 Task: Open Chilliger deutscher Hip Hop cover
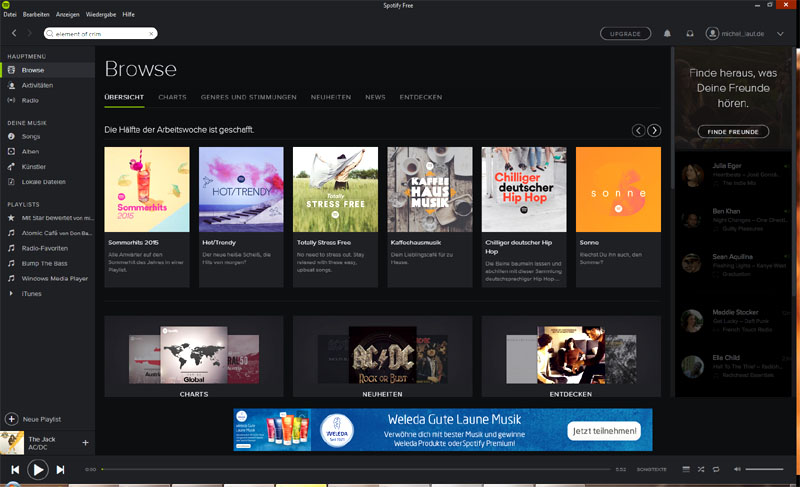[x=524, y=190]
